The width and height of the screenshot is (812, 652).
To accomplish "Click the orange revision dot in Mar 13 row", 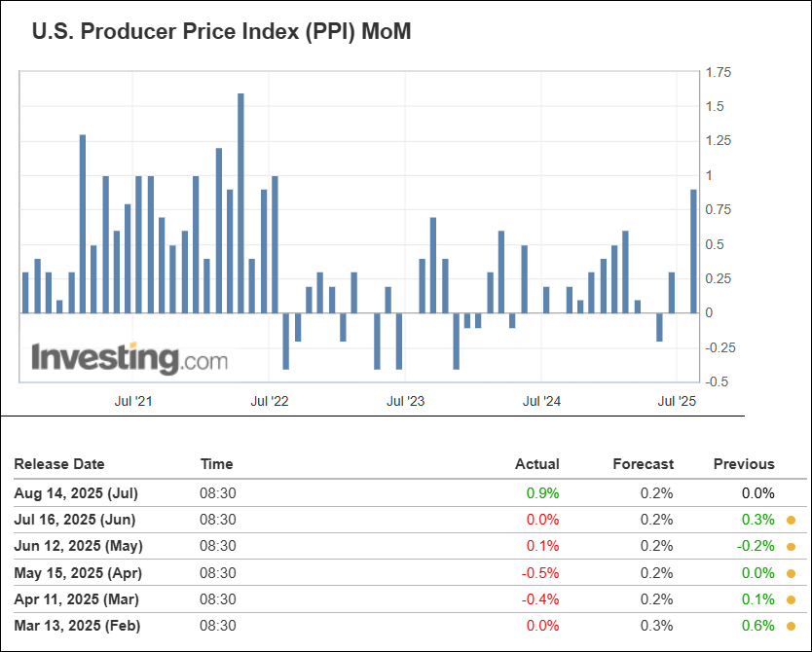I will 791,627.
